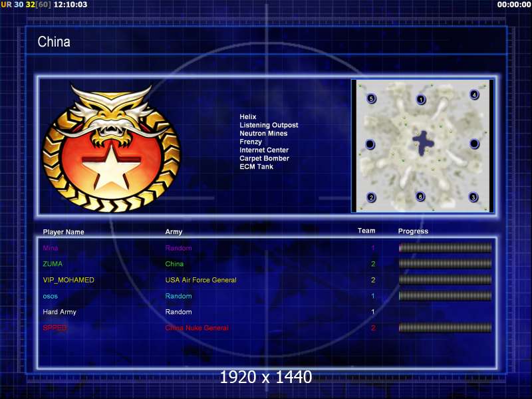Select player name SPPED
This screenshot has width=532, height=399.
point(55,328)
